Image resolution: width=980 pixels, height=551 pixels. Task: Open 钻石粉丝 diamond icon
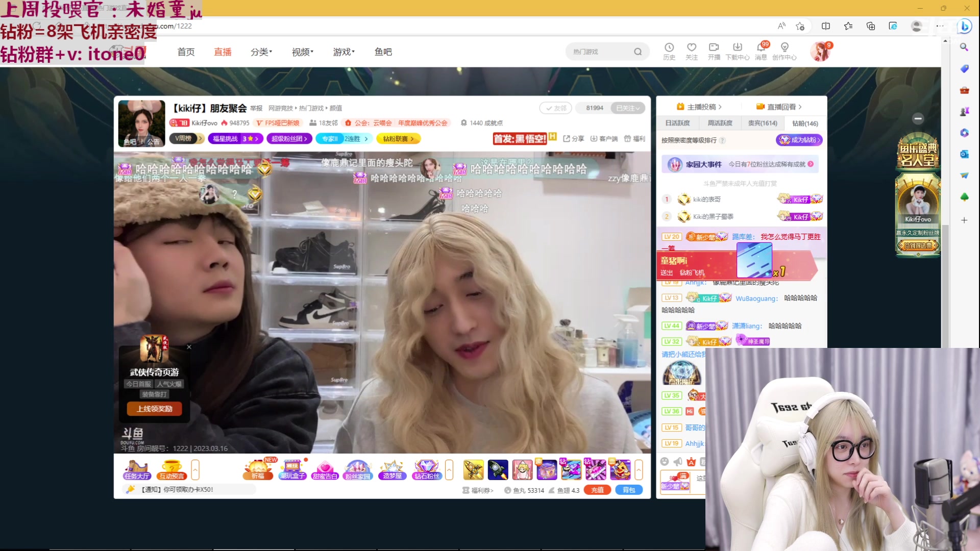click(427, 470)
